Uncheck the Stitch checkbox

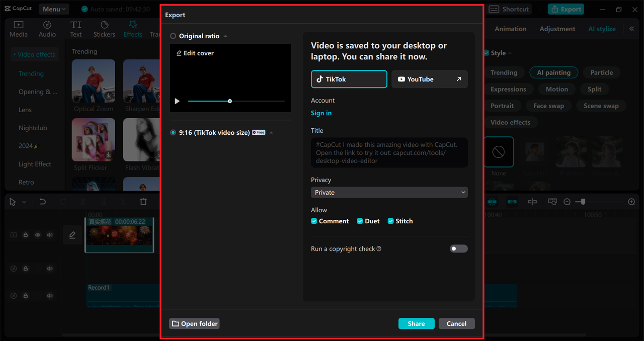click(390, 221)
